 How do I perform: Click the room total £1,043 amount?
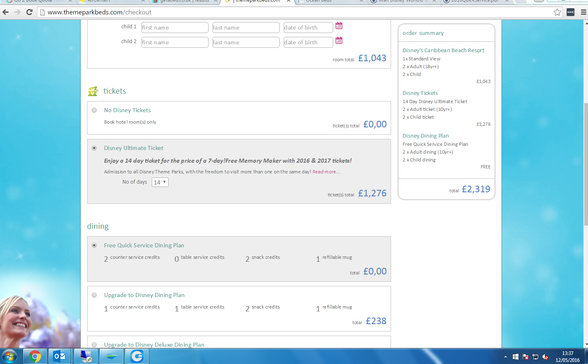(x=372, y=58)
